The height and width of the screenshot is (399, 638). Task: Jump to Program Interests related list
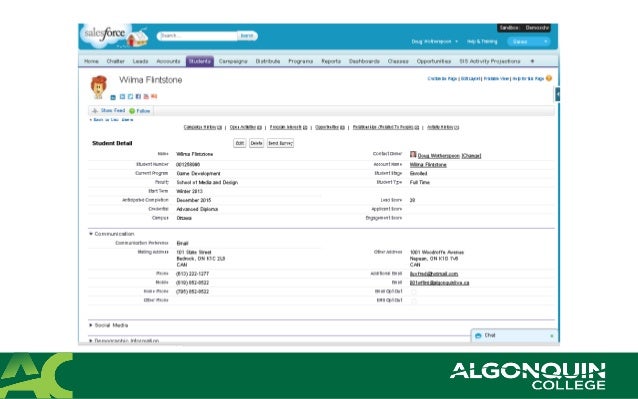click(288, 127)
